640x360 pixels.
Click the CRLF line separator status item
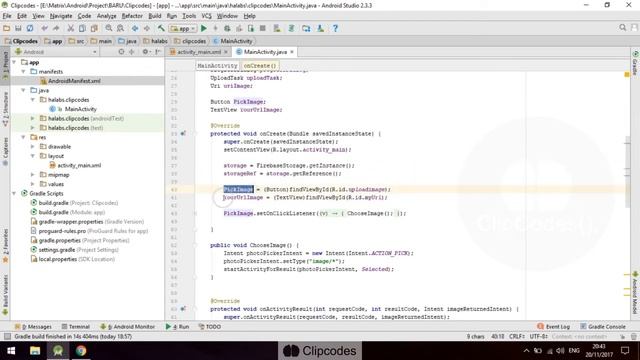(517, 336)
